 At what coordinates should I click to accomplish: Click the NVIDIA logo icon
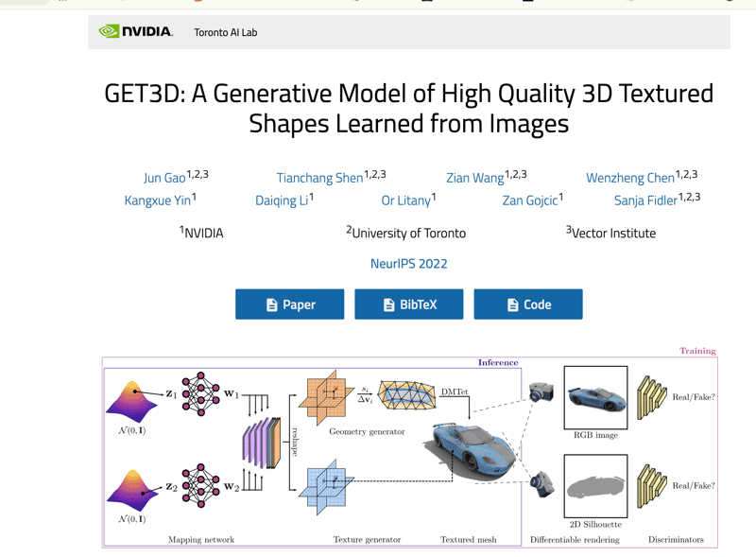(x=110, y=31)
